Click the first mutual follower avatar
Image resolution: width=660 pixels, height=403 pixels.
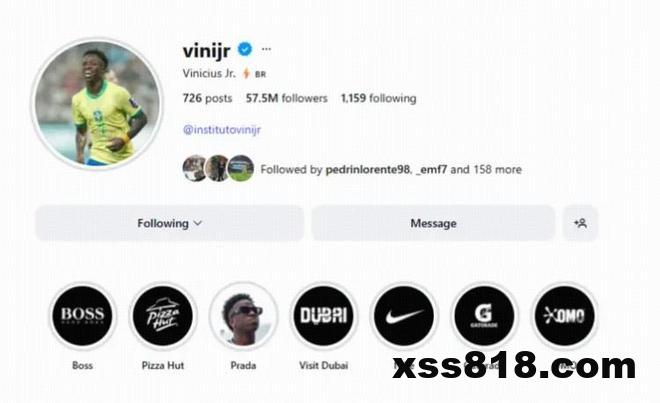pos(194,168)
